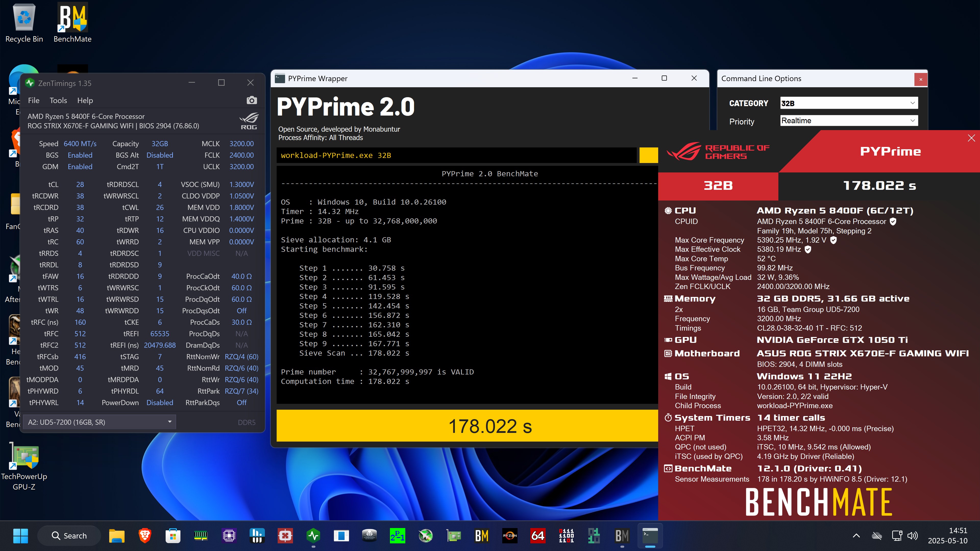Open the green star globe app in the taskbar
The image size is (980, 551).
426,536
